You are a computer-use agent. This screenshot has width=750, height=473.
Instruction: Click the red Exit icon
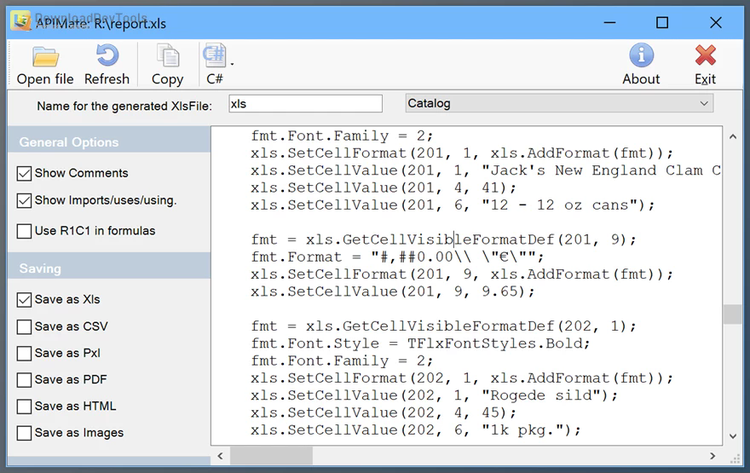[706, 55]
